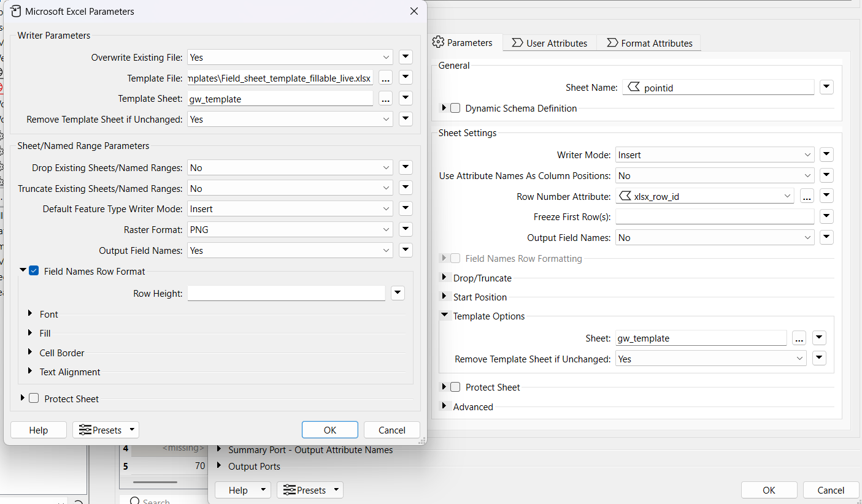Expand Summary Port - Output Attribute Names
Image resolution: width=862 pixels, height=504 pixels.
pos(219,449)
